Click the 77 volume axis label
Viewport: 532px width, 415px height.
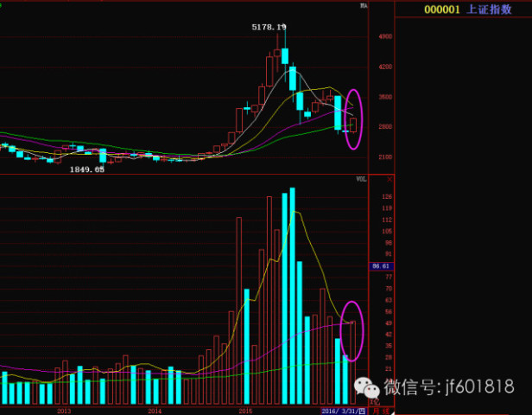(389, 277)
